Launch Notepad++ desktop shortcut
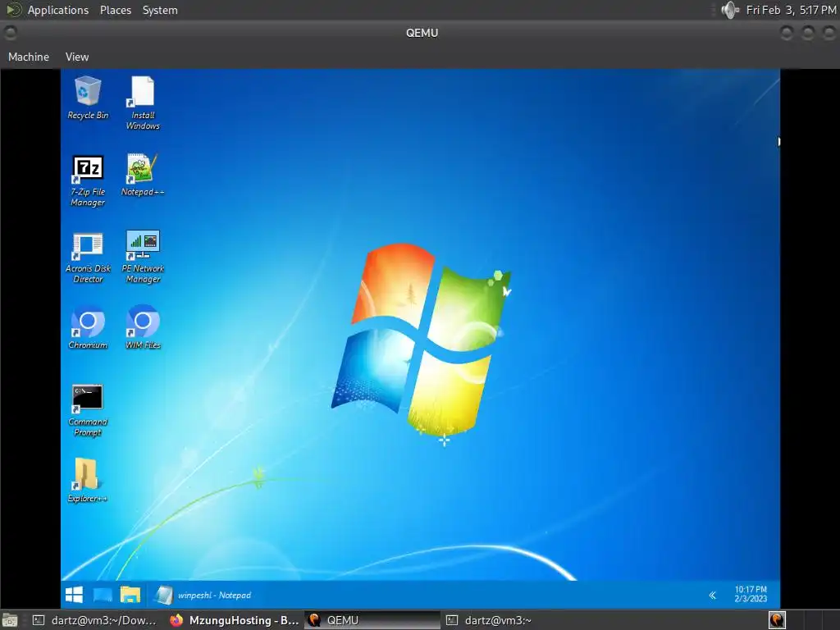This screenshot has height=630, width=840. pyautogui.click(x=143, y=176)
